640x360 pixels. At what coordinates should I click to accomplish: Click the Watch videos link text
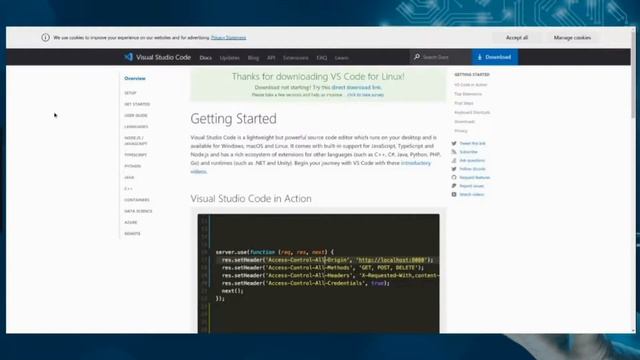472,194
